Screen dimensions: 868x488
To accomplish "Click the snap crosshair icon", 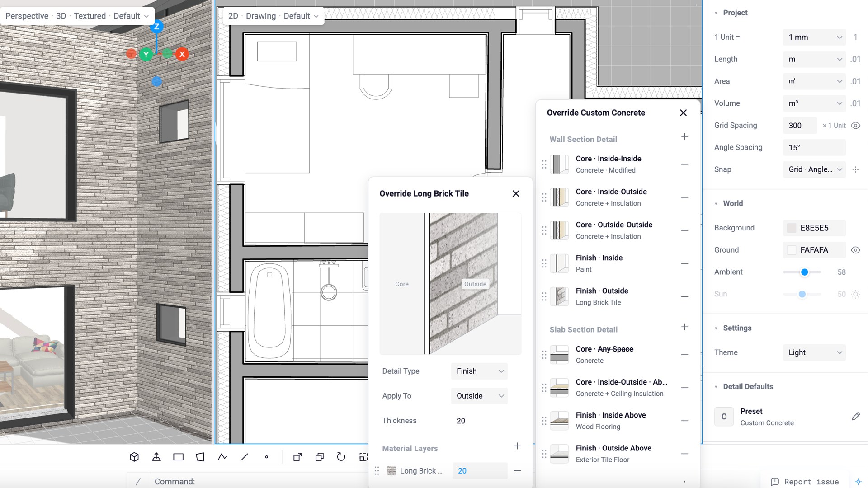I will [855, 169].
